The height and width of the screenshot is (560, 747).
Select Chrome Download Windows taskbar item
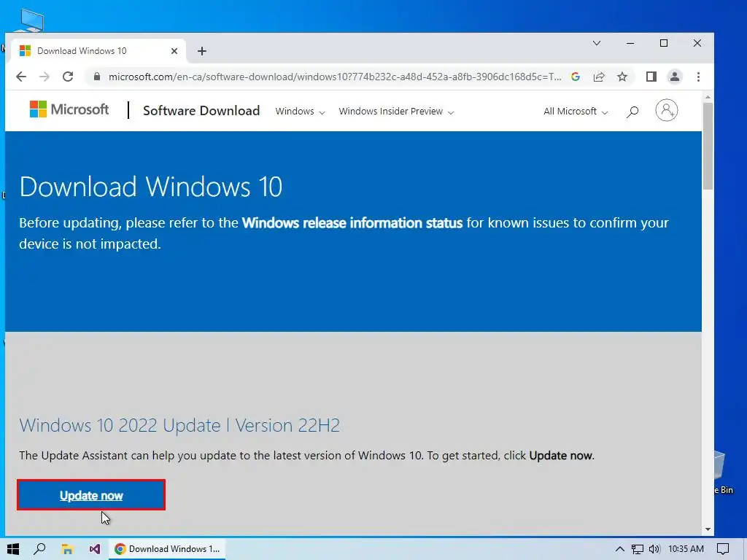[167, 549]
